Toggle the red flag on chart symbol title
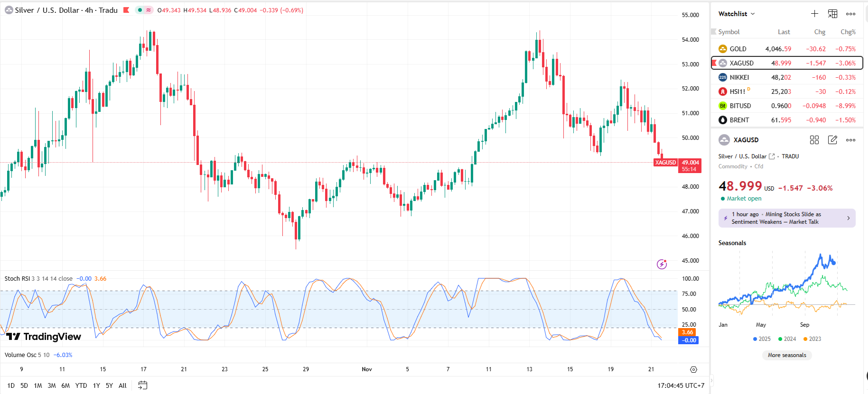 (x=126, y=10)
